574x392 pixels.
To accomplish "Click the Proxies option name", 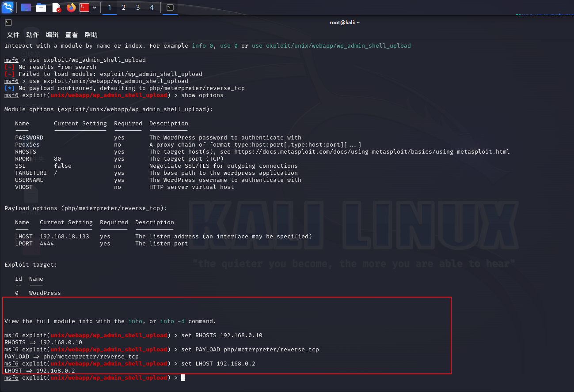I will 27,145.
